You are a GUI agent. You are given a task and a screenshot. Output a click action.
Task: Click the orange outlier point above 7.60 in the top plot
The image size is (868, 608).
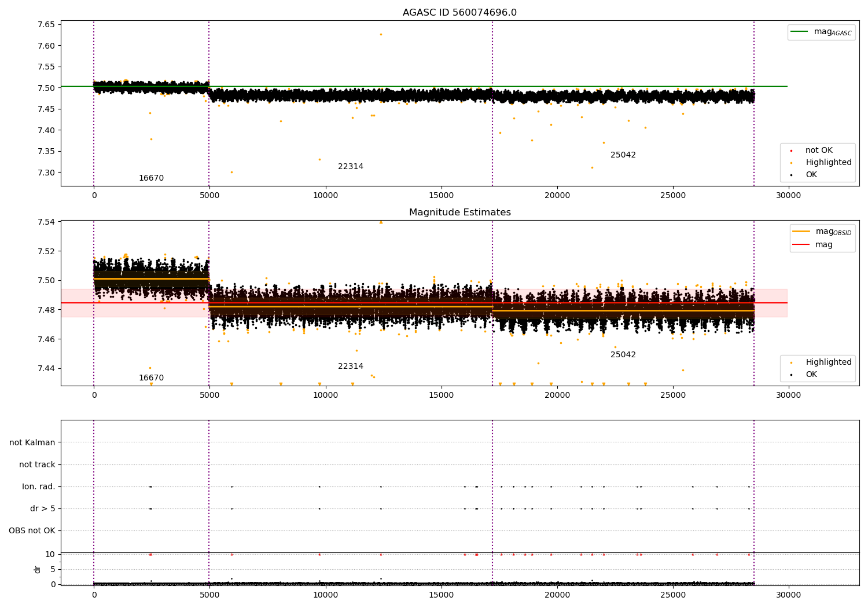click(381, 34)
